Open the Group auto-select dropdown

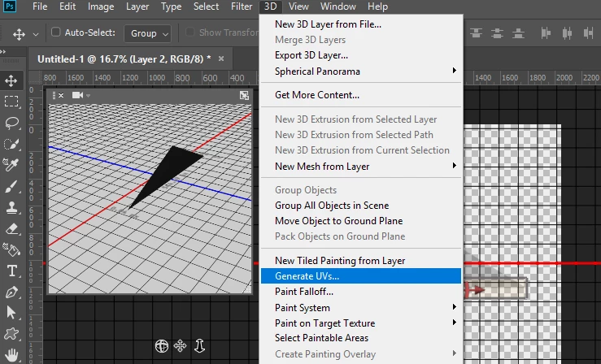click(x=147, y=33)
